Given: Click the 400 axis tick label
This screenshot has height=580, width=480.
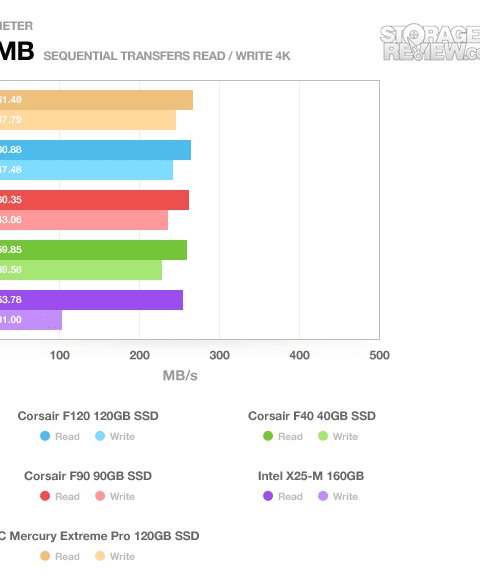Looking at the screenshot, I should click(300, 355).
